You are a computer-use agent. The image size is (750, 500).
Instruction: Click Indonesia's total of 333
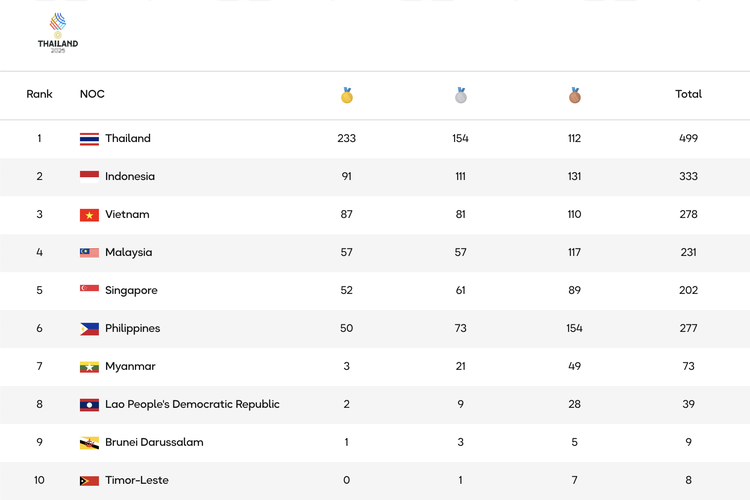(688, 176)
